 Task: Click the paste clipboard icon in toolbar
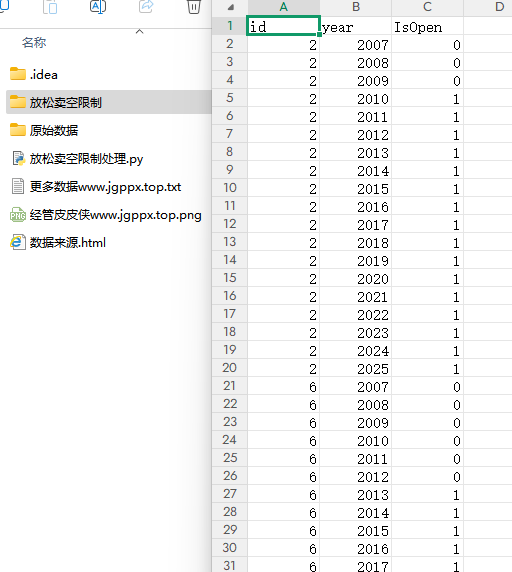coord(50,7)
